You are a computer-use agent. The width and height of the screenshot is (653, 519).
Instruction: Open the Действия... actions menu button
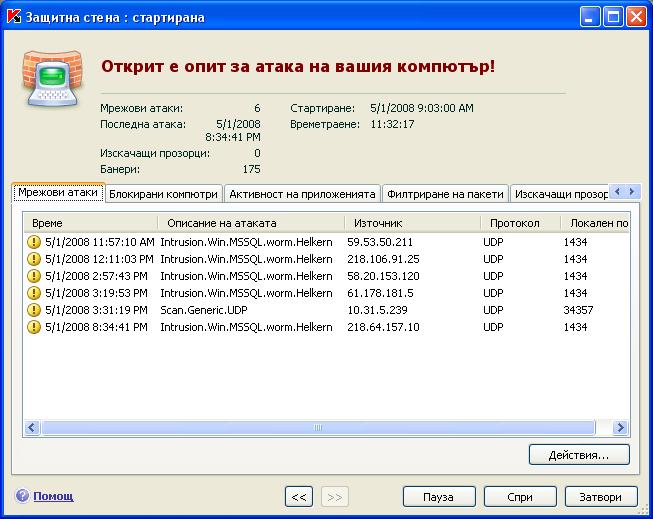[579, 455]
